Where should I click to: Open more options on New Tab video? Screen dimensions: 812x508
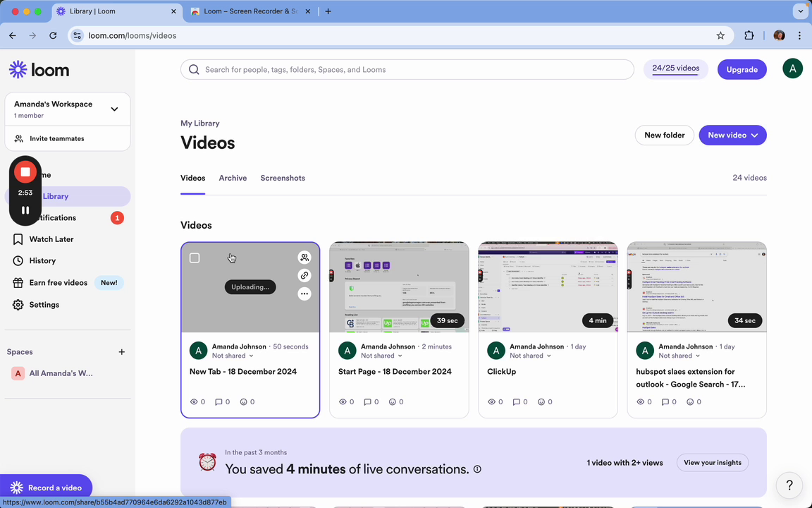pos(304,294)
